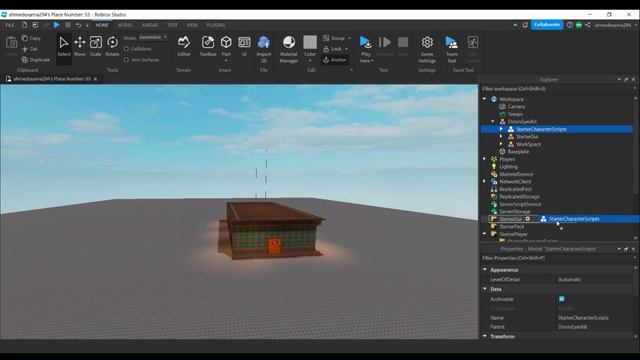
Task: Select Lighting in the Explorer tree
Action: [x=508, y=167]
